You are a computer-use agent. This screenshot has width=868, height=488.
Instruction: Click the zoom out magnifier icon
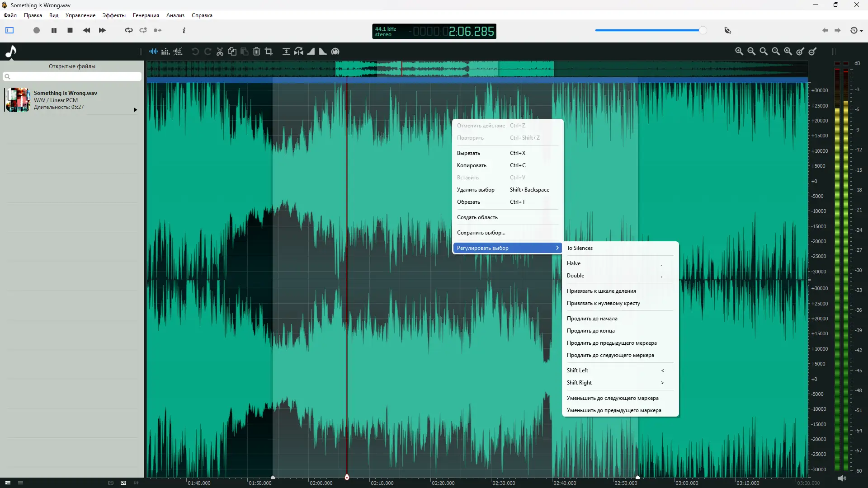751,52
